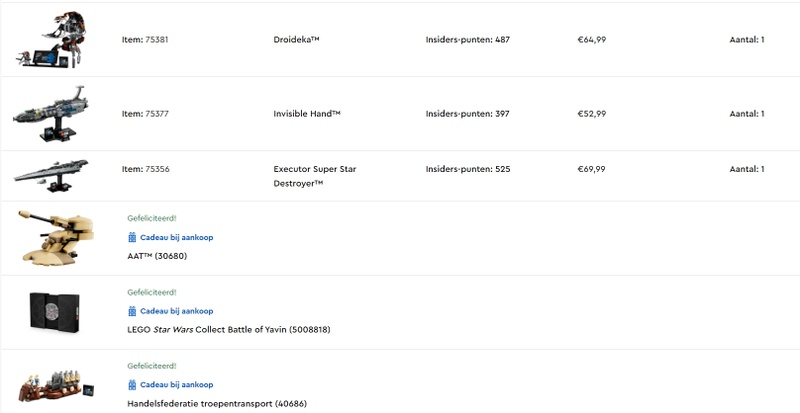Click the Handelsfederatie troepentransport thumbnail
This screenshot has height=413, width=800.
click(60, 384)
